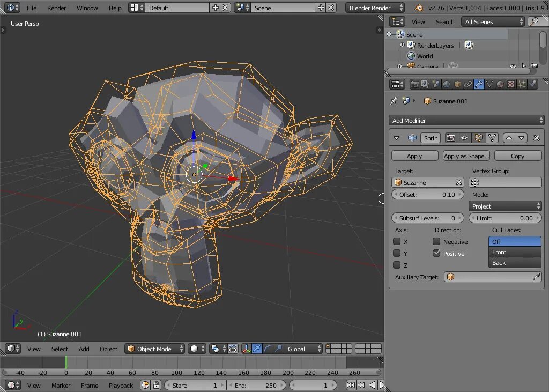Remove the Shrinkwrap modifier with X icon
Image resolution: width=549 pixels, height=392 pixels.
537,138
